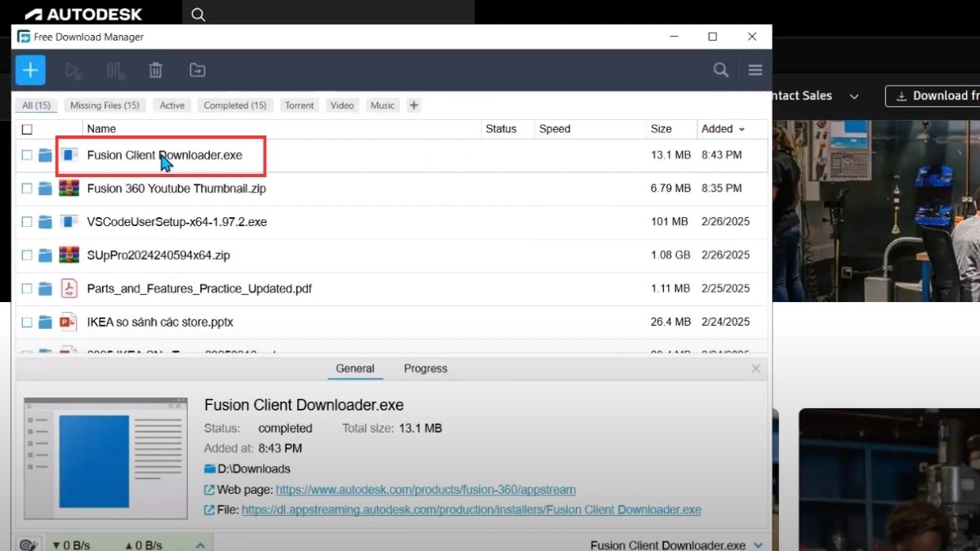The width and height of the screenshot is (980, 551).
Task: Click the start downloads play icon
Action: [73, 71]
